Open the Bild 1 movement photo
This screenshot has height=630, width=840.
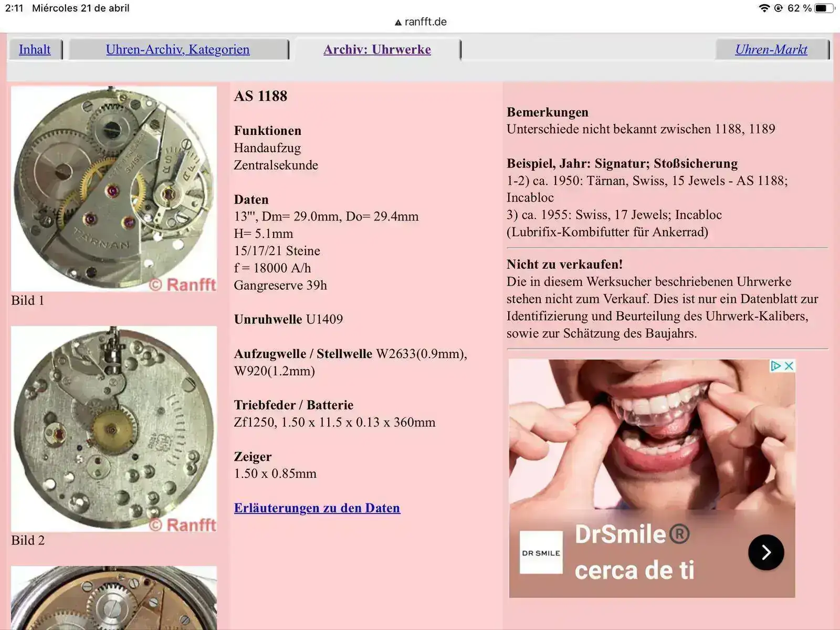tap(114, 188)
